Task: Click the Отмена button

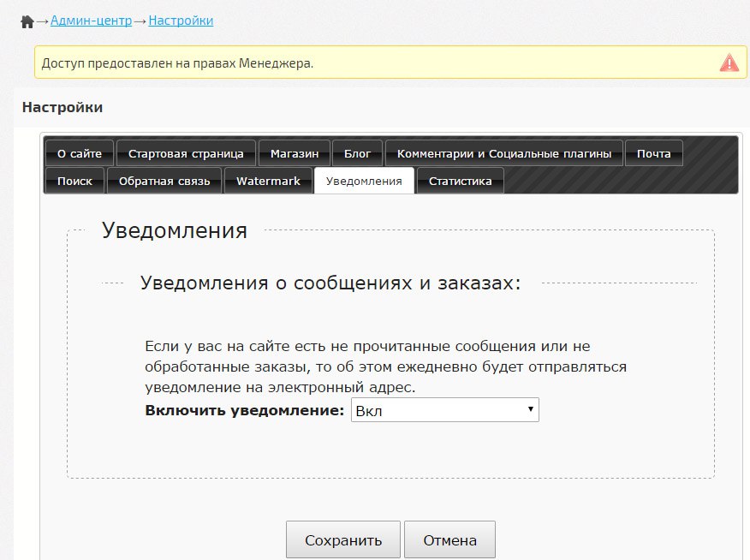Action: (449, 540)
